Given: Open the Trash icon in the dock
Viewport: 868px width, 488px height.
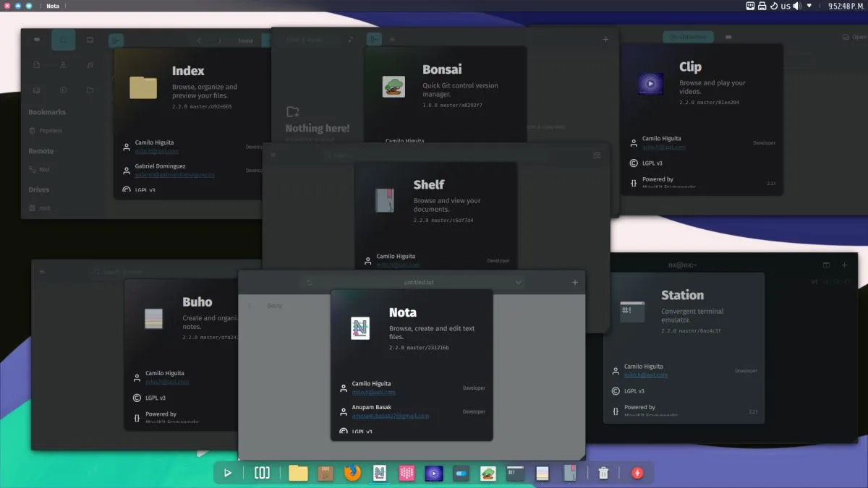Looking at the screenshot, I should (605, 473).
